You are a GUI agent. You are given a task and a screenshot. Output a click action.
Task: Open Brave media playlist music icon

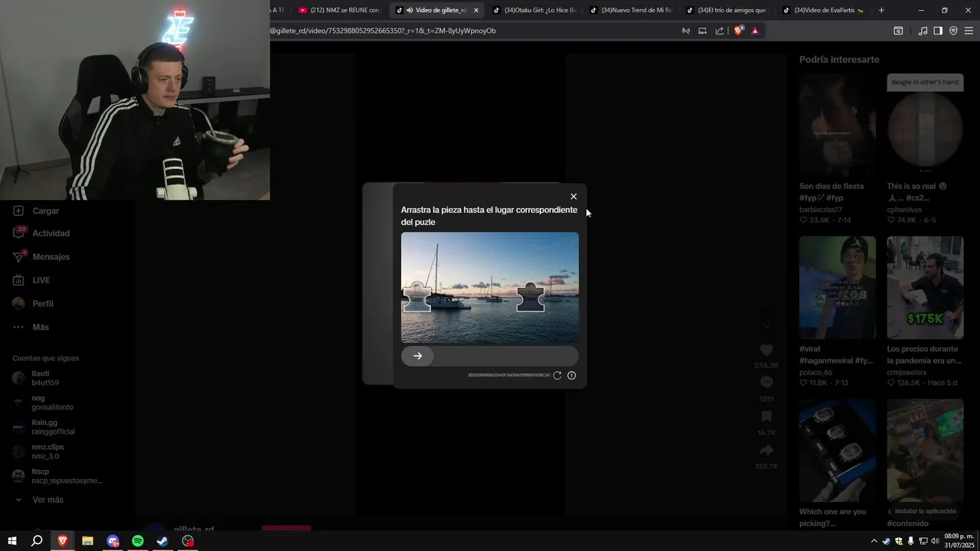tap(922, 31)
